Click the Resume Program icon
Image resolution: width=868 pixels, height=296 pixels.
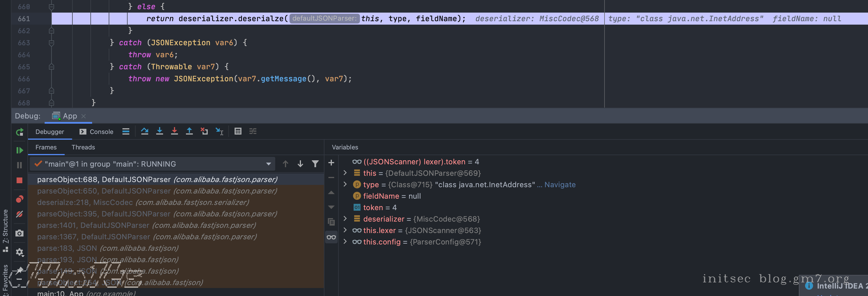(x=19, y=150)
